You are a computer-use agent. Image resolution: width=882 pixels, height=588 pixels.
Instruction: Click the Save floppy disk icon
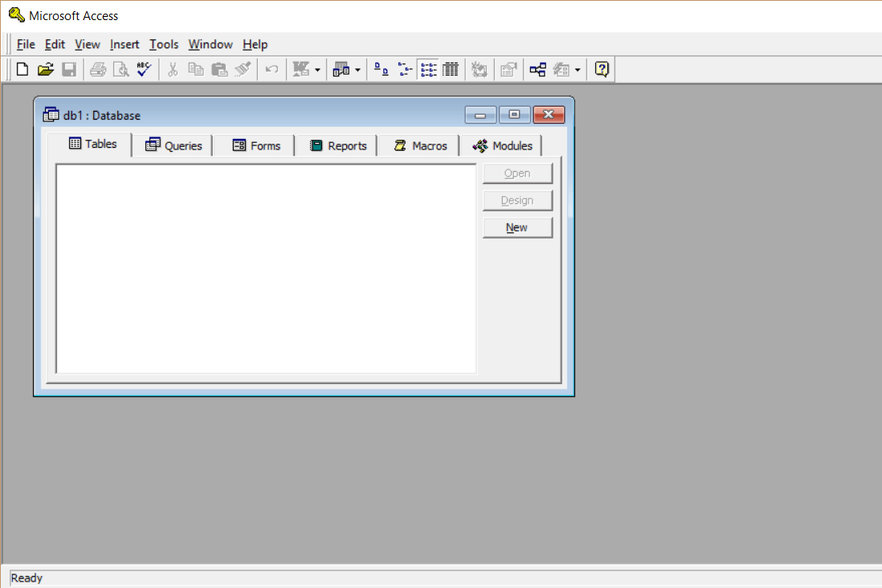click(69, 69)
